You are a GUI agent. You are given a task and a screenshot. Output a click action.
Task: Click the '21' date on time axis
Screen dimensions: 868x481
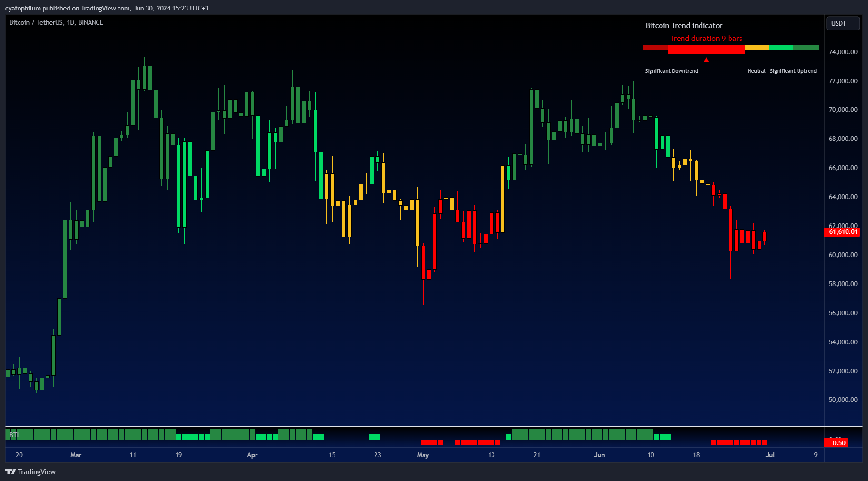tap(537, 455)
